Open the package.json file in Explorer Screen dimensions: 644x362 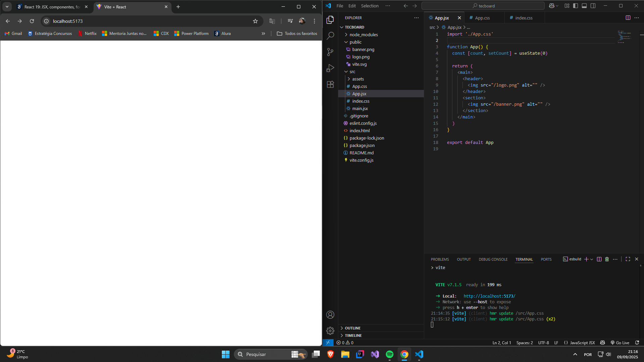[x=362, y=145]
